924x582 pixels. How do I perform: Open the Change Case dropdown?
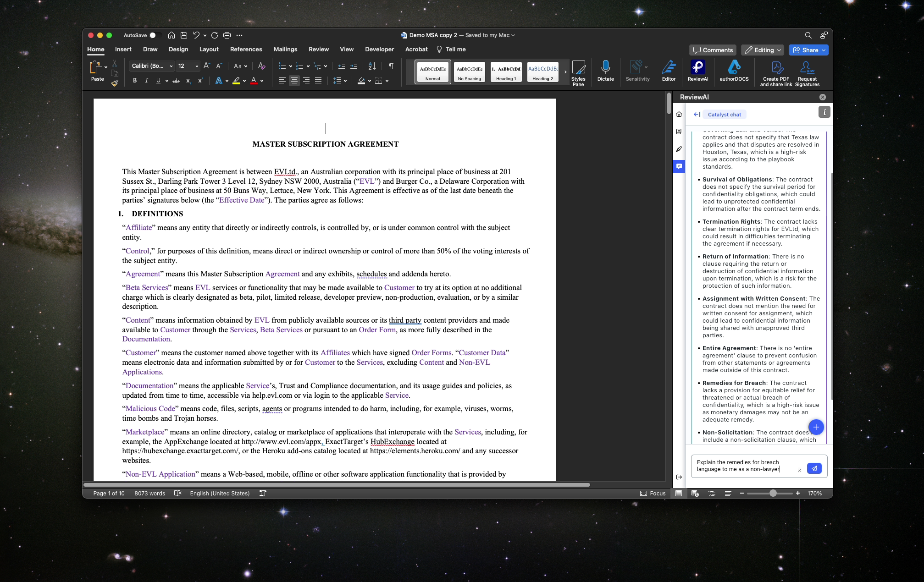[240, 66]
